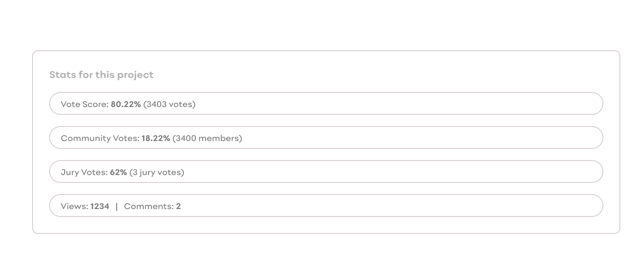Click empty space in the Jury Votes bar

click(x=390, y=172)
